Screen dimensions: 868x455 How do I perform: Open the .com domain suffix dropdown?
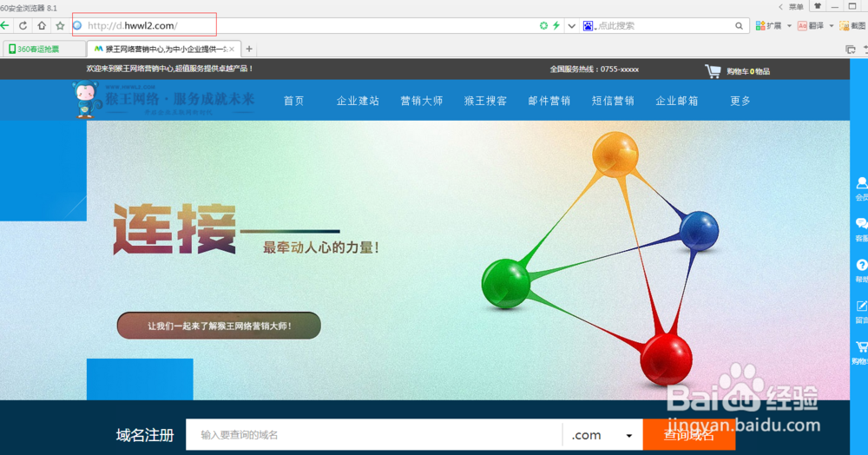pos(602,434)
